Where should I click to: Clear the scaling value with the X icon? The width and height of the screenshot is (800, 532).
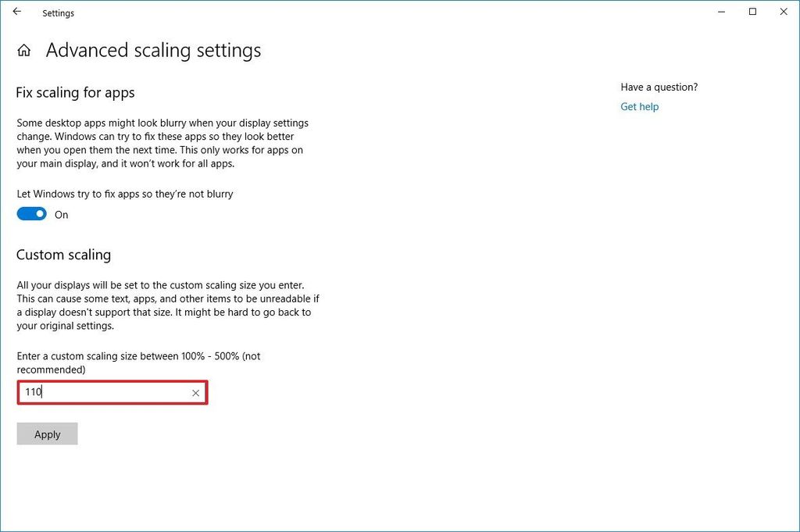tap(195, 393)
